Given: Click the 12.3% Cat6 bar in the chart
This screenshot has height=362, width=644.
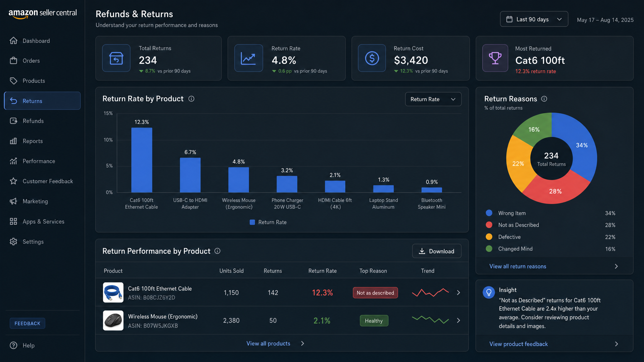Looking at the screenshot, I should click(142, 160).
